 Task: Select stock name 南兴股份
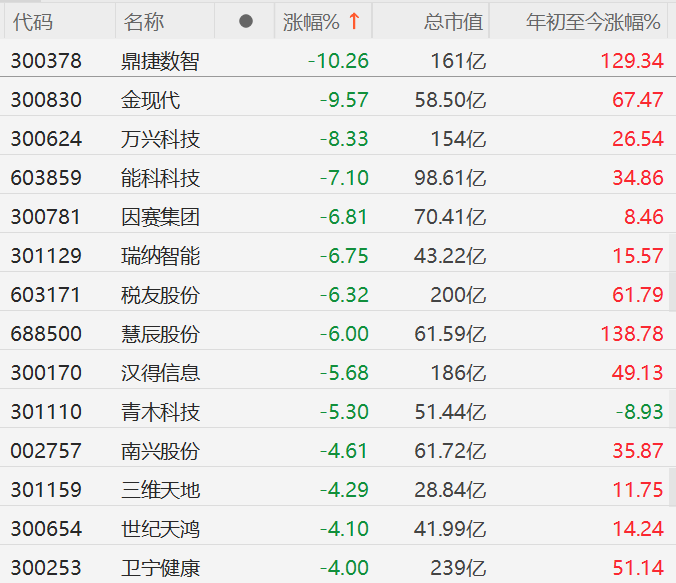point(160,451)
